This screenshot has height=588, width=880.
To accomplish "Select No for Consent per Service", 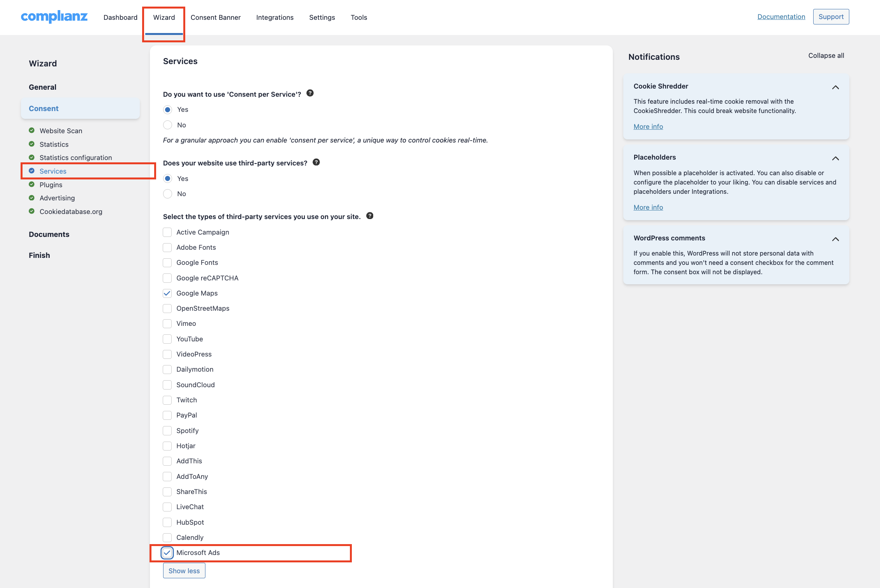I will 167,125.
